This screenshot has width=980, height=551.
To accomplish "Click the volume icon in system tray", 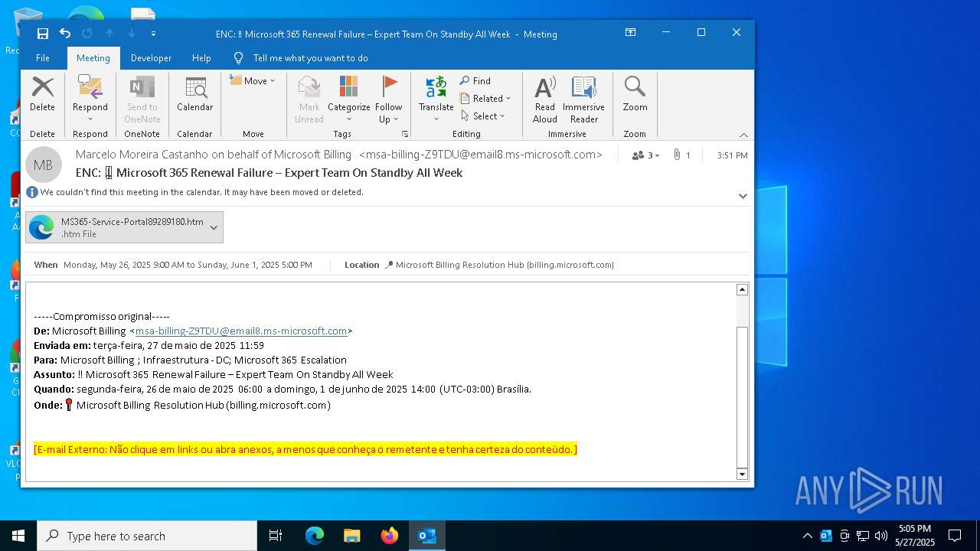I will pos(881,536).
